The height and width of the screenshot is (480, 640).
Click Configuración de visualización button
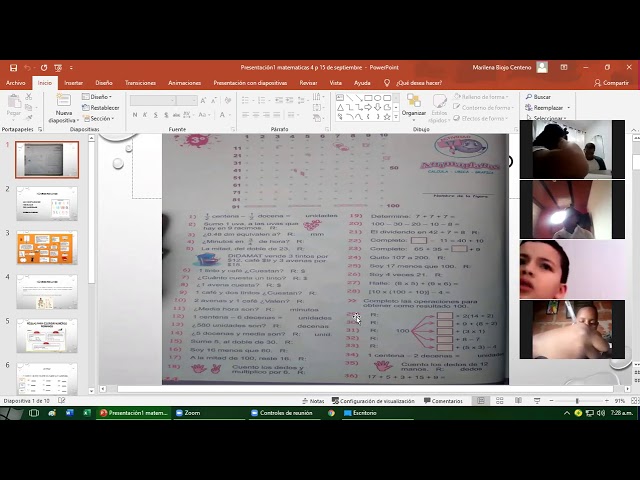373,401
